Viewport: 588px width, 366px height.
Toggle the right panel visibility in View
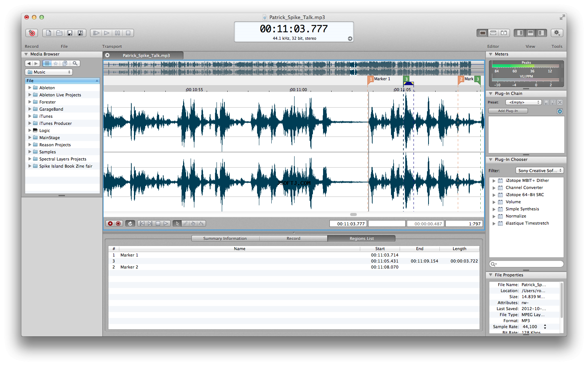tap(541, 33)
